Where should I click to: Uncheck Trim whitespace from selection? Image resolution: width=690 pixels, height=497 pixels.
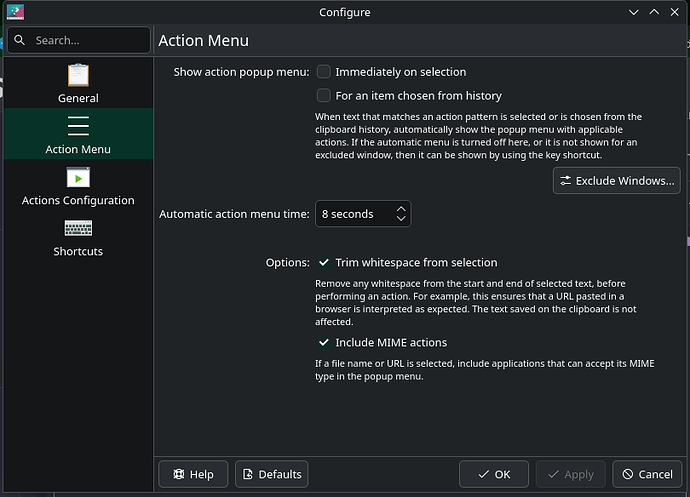coord(324,263)
